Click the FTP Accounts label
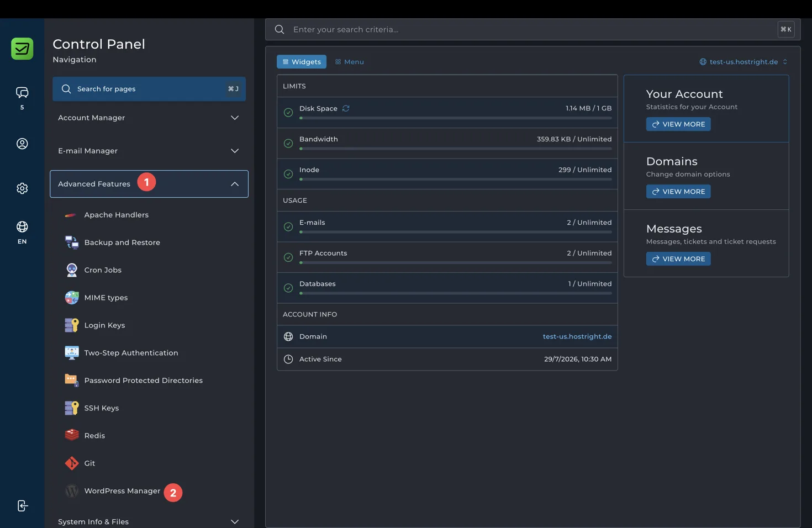This screenshot has height=528, width=812. pyautogui.click(x=323, y=253)
